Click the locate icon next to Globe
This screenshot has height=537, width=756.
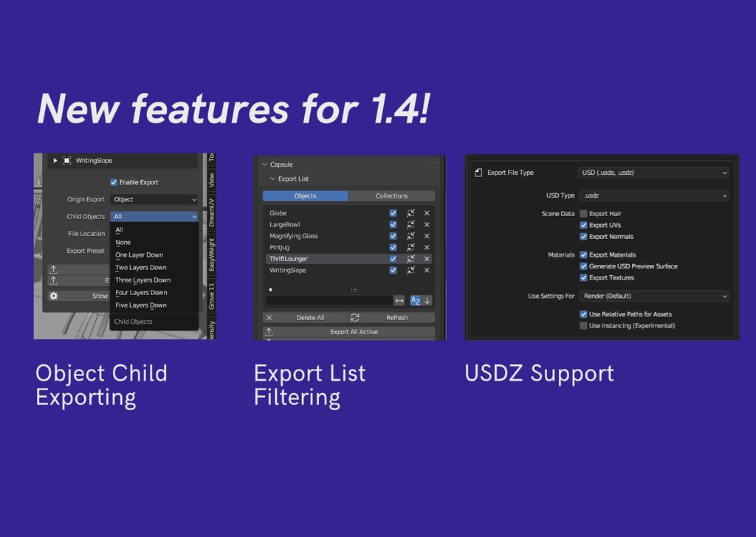point(411,213)
